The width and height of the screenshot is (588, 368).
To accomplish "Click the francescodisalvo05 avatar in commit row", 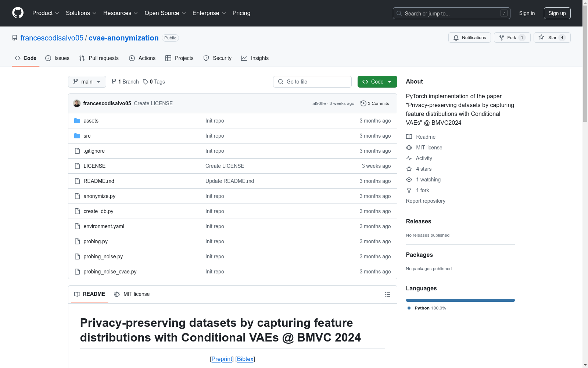I will 77,103.
